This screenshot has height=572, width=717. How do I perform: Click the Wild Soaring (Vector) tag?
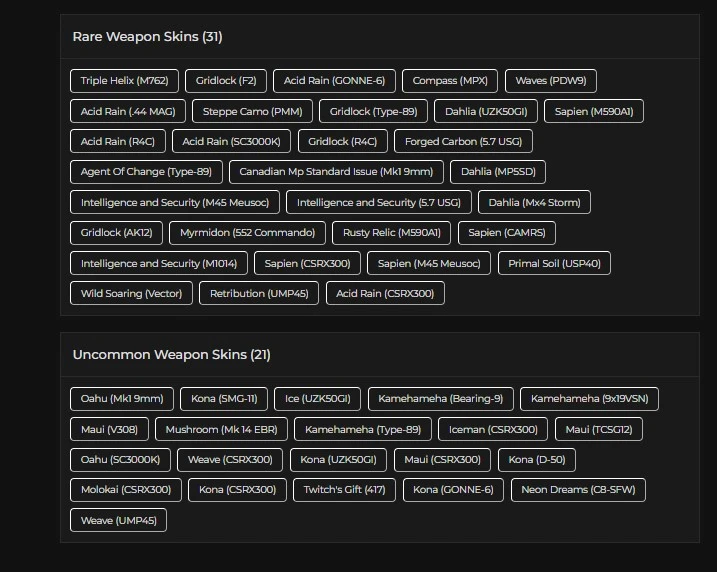[131, 293]
